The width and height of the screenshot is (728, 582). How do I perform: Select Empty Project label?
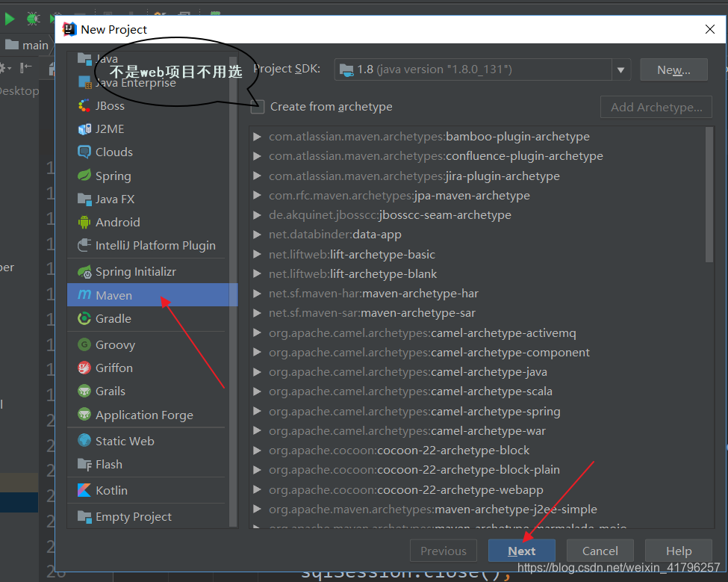(133, 516)
